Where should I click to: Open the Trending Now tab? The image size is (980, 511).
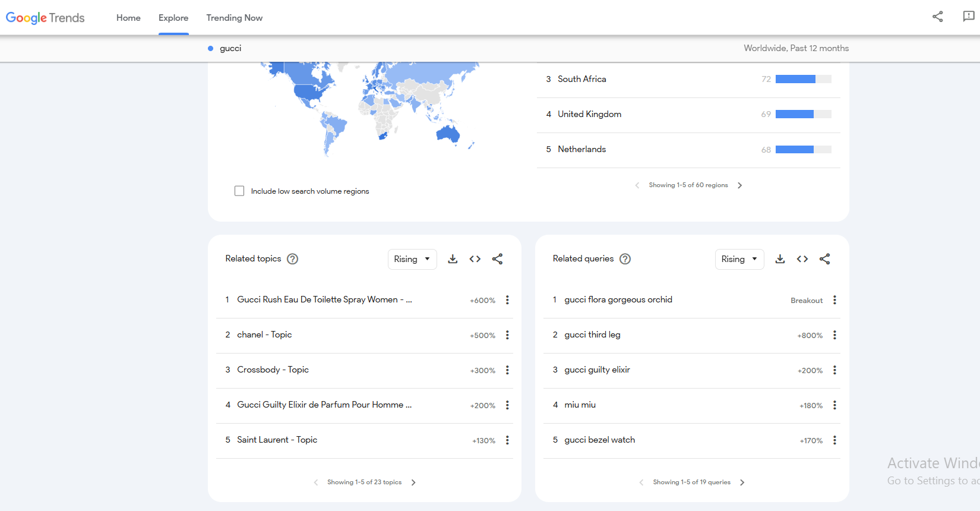point(234,18)
